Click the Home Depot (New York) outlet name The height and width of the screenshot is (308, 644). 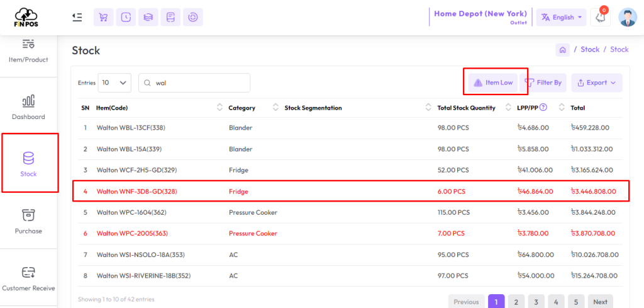tap(480, 14)
